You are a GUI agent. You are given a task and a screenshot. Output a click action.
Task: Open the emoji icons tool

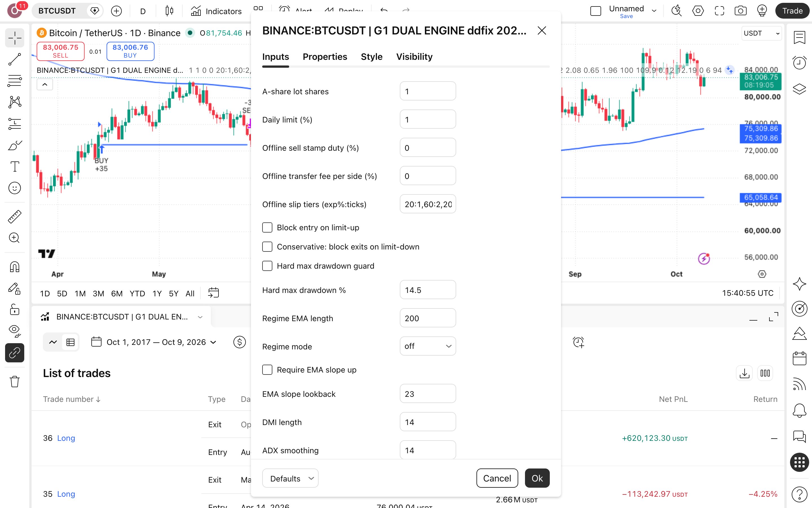pyautogui.click(x=14, y=188)
